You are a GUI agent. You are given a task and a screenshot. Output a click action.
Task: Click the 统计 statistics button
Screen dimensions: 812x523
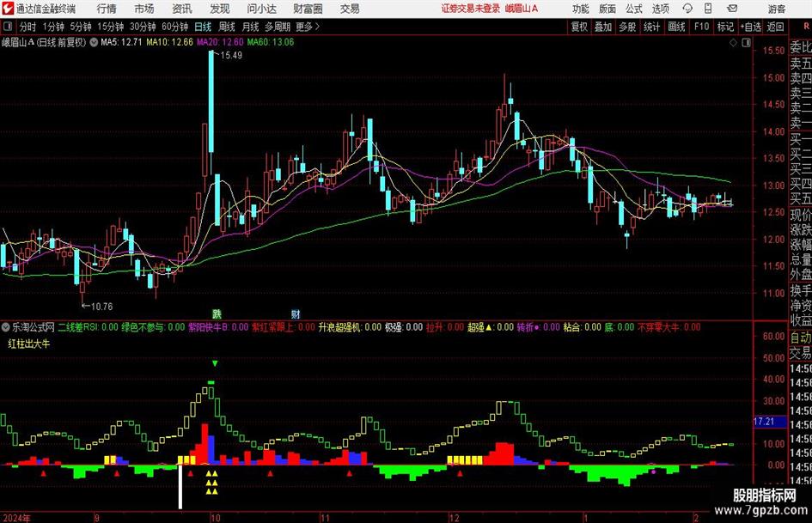[x=651, y=27]
